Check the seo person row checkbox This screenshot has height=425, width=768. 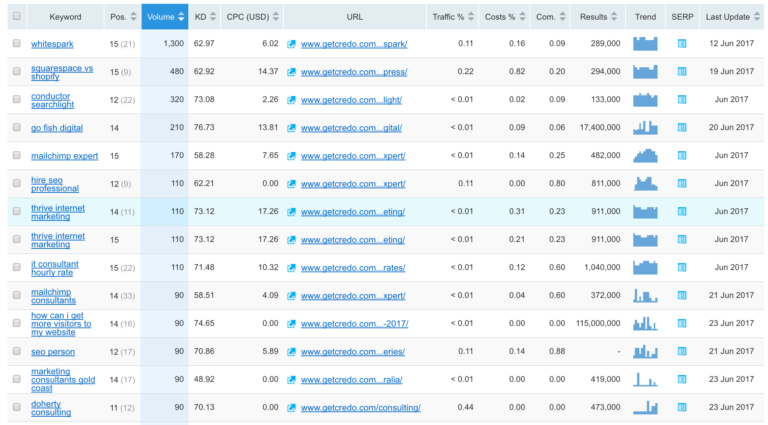[x=17, y=351]
